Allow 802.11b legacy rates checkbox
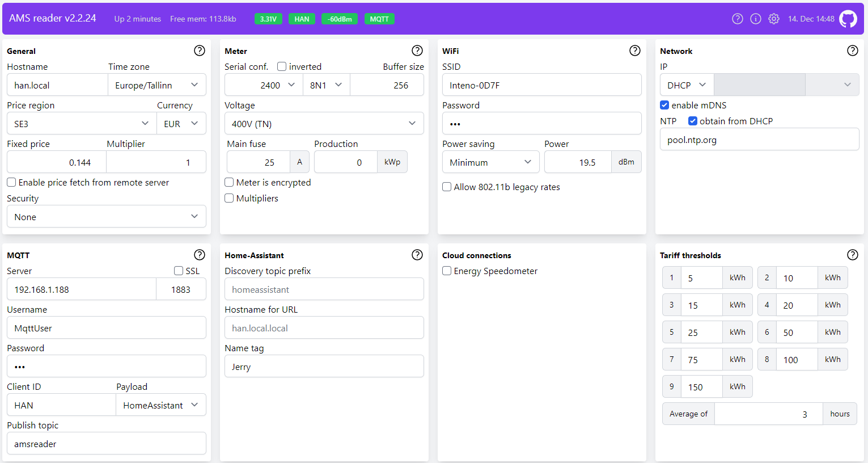 pyautogui.click(x=447, y=187)
